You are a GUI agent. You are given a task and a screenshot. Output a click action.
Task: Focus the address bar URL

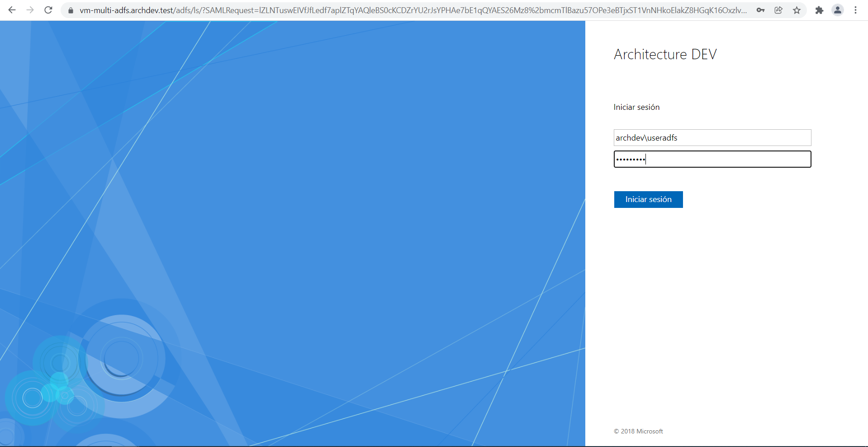pyautogui.click(x=413, y=10)
